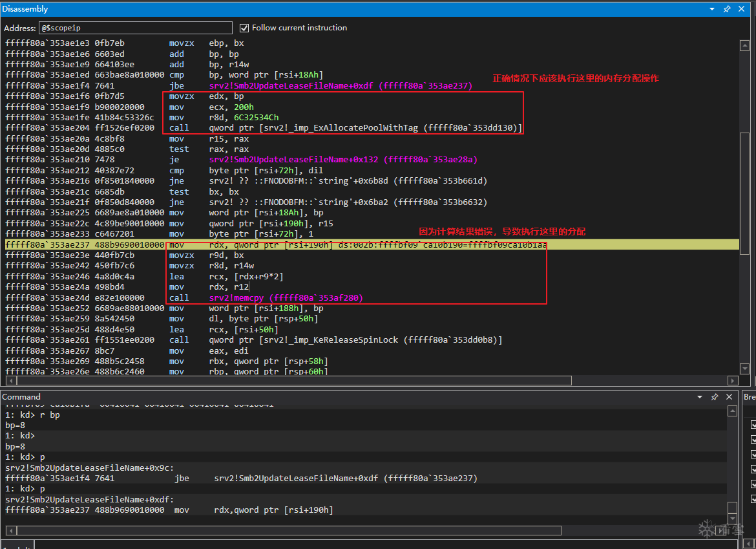
Task: Click the 'cmp bp, word ptr [rsi+18Ah]' line
Action: [x=164, y=75]
